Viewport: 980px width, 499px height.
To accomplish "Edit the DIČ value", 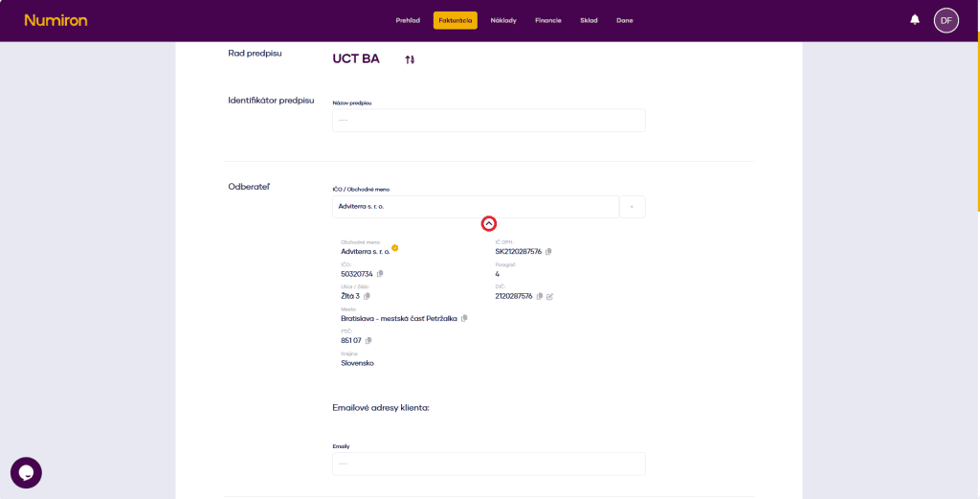I will coord(550,296).
